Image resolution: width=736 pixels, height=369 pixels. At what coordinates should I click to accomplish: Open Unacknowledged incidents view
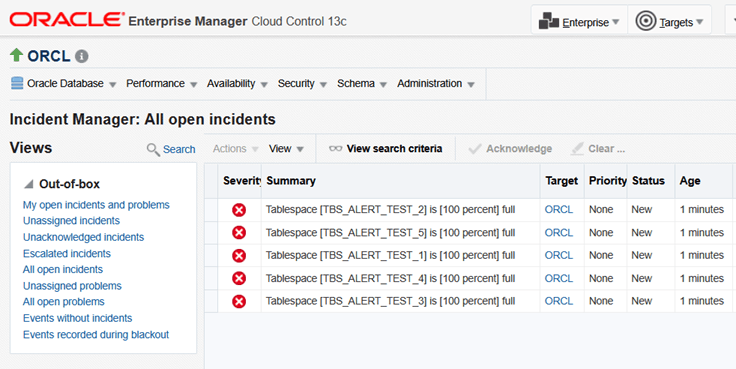(84, 237)
